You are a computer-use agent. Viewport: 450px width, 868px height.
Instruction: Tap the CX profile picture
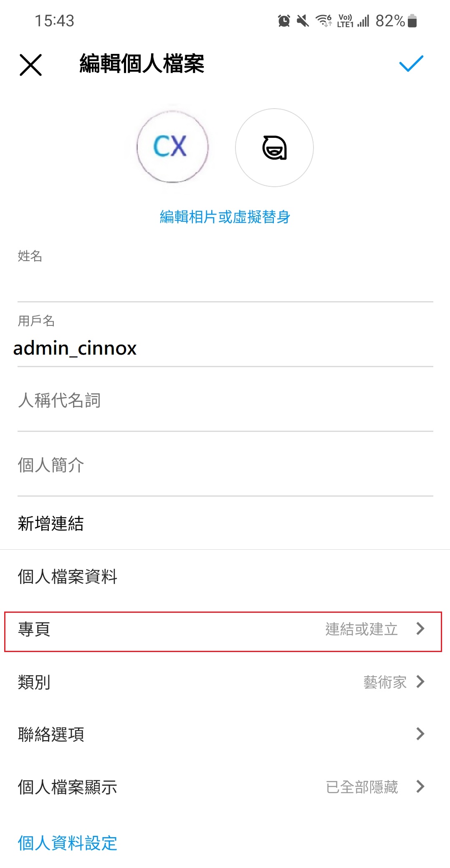172,147
